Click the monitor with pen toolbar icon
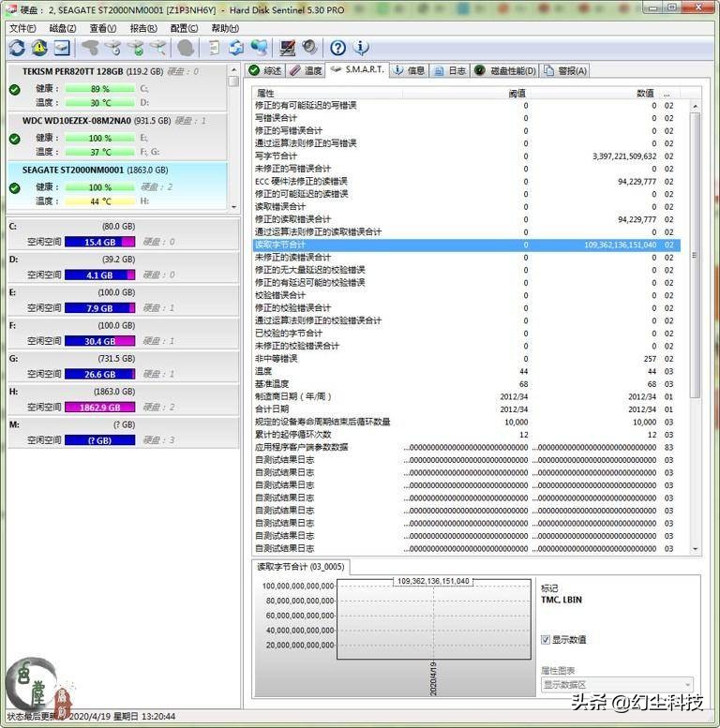This screenshot has height=728, width=720. 288,48
